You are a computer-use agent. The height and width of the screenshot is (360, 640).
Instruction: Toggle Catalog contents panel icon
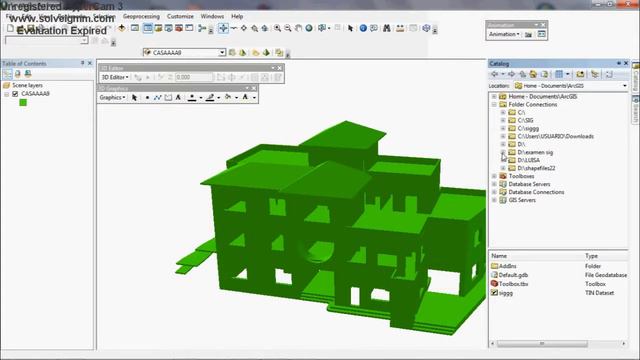(595, 74)
